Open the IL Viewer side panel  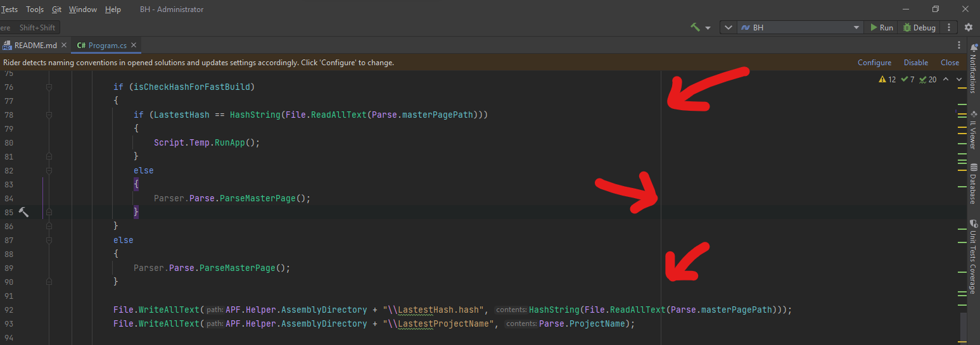pyautogui.click(x=974, y=130)
